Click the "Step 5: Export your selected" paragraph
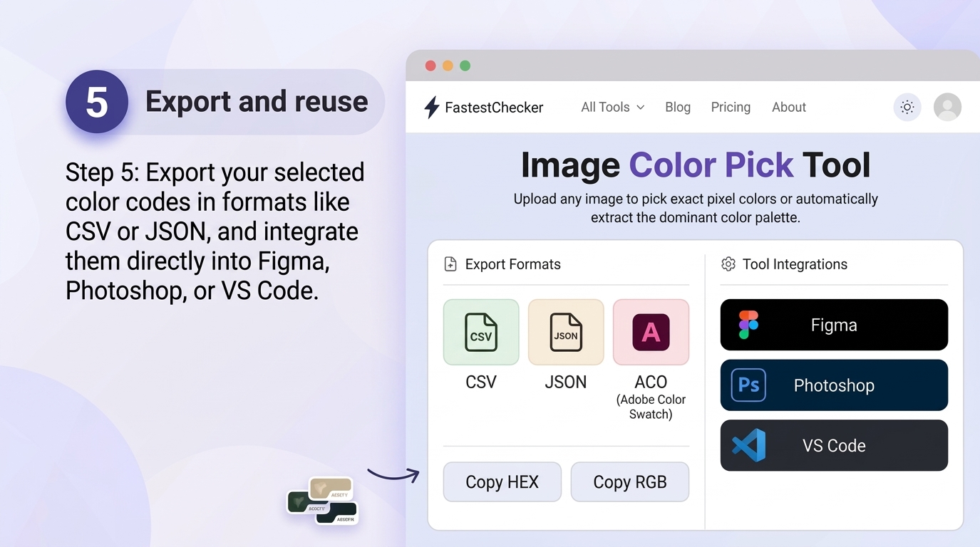 pyautogui.click(x=215, y=231)
